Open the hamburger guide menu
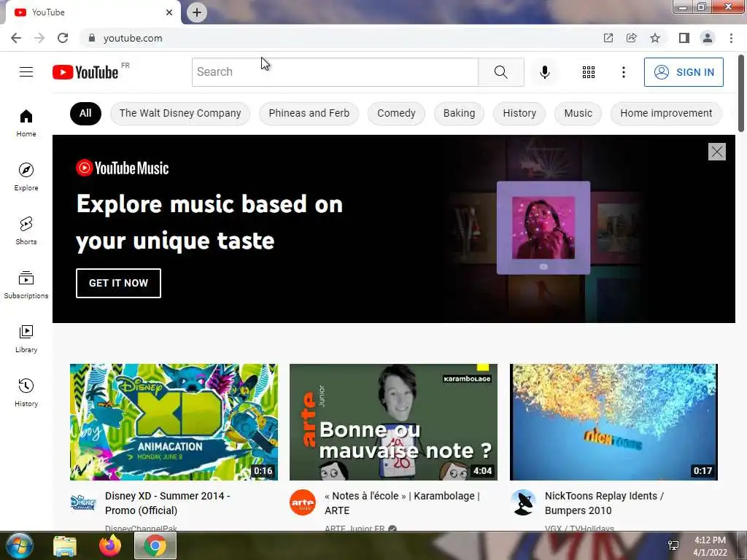 click(x=26, y=72)
